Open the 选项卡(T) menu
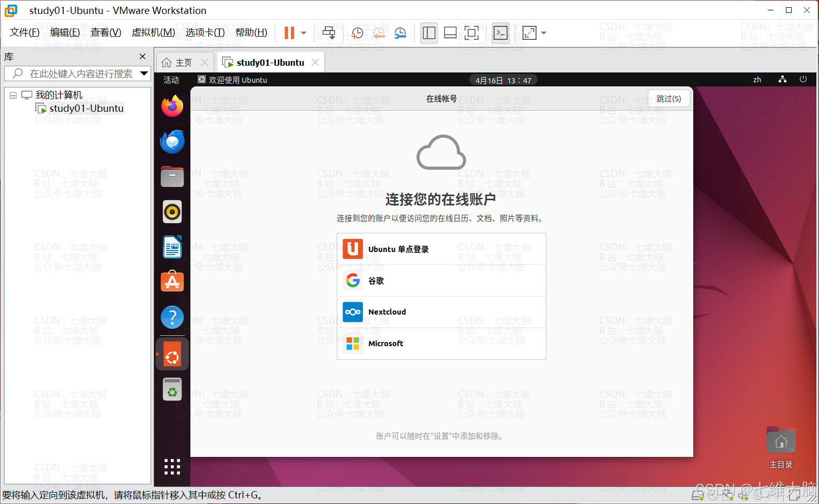Viewport: 819px width, 504px height. (205, 33)
